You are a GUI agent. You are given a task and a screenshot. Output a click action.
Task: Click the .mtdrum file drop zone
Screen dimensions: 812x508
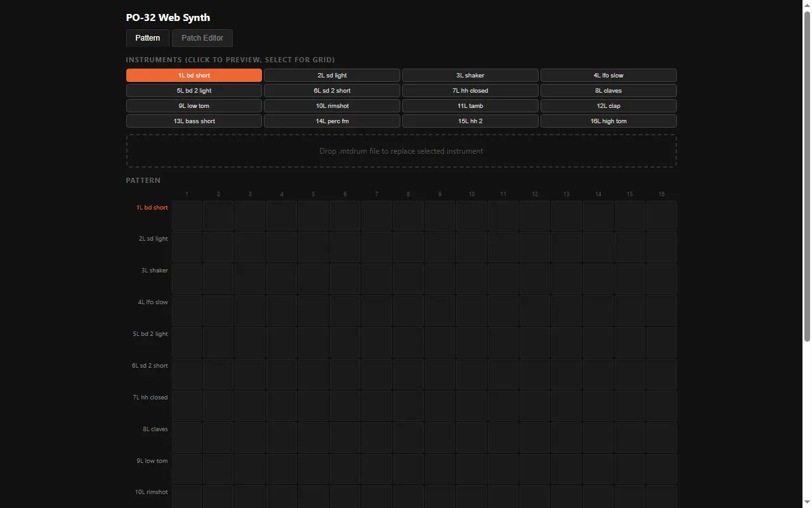pos(402,151)
